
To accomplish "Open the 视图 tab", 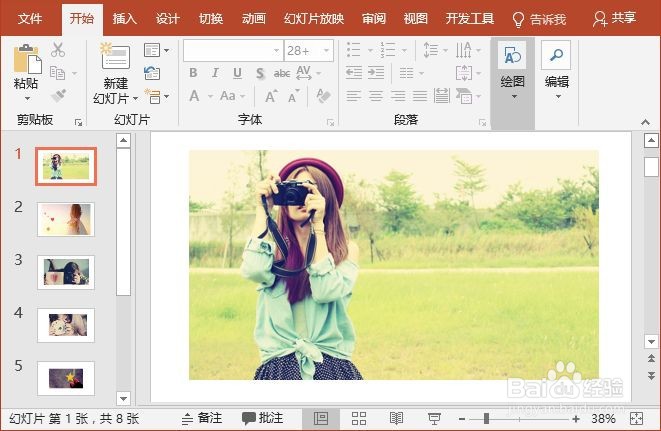I will (415, 19).
